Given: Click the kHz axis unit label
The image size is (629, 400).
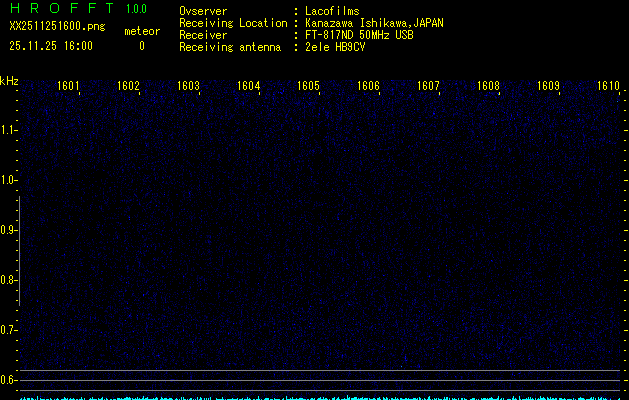Looking at the screenshot, I should [9, 81].
